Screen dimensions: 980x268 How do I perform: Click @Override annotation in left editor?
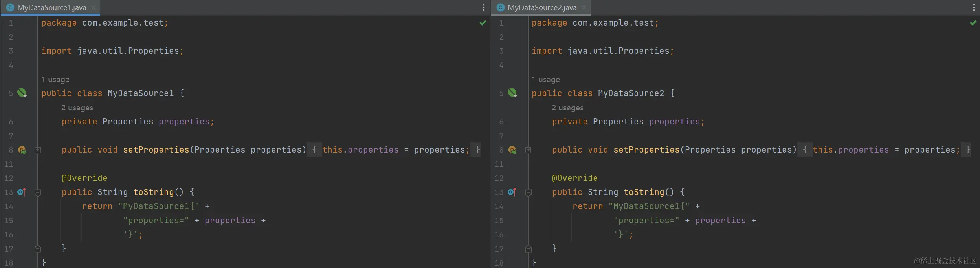point(84,178)
